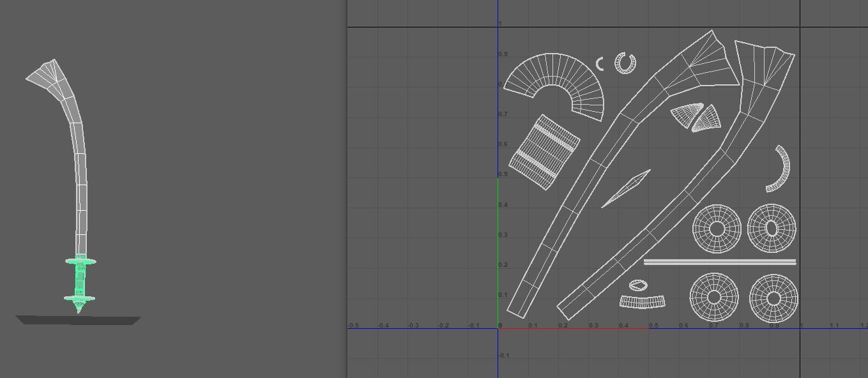Click the '1.1' label on horizontal axis
This screenshot has width=868, height=378.
[x=834, y=326]
